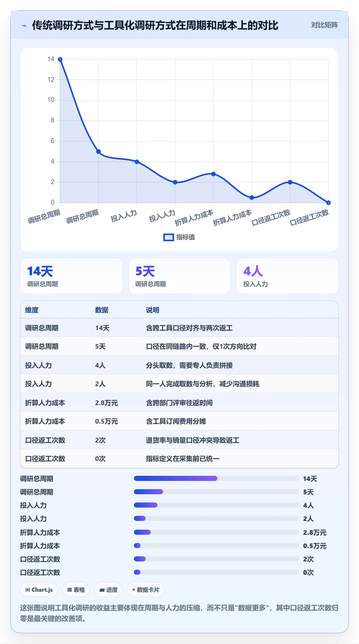Click the chart data point at value 4

(x=137, y=162)
